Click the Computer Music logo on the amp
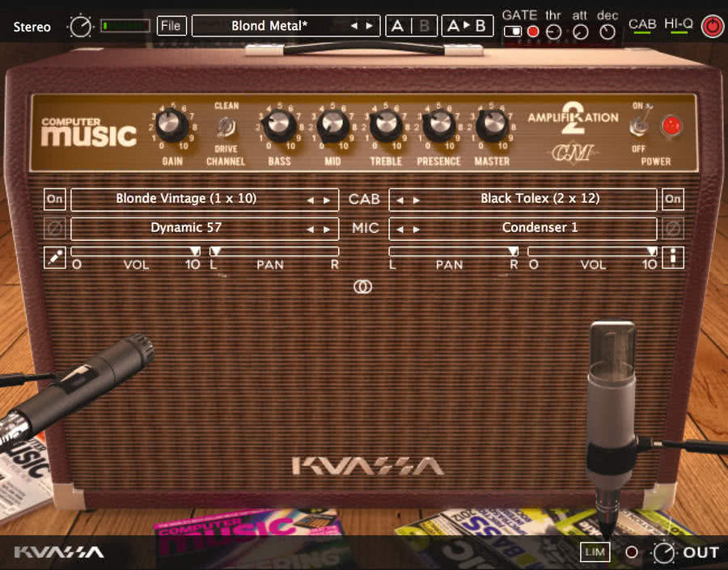728x570 pixels. click(x=89, y=133)
